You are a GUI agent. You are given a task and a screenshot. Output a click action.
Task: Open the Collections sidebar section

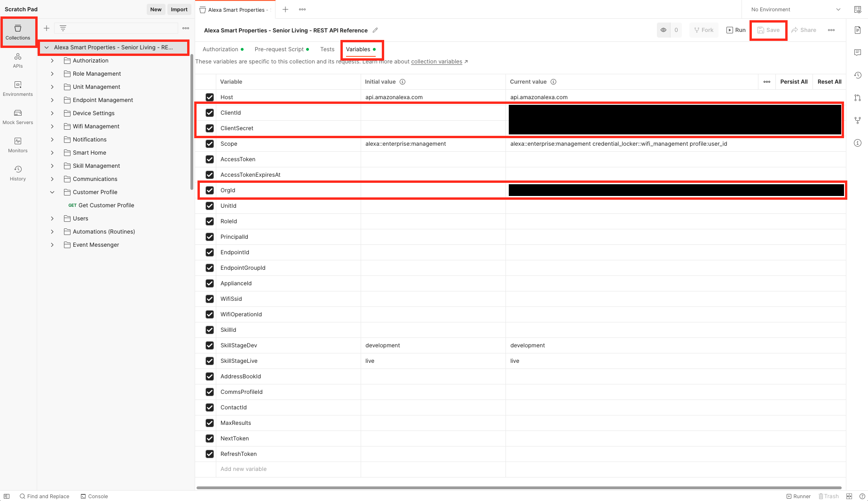pos(18,32)
